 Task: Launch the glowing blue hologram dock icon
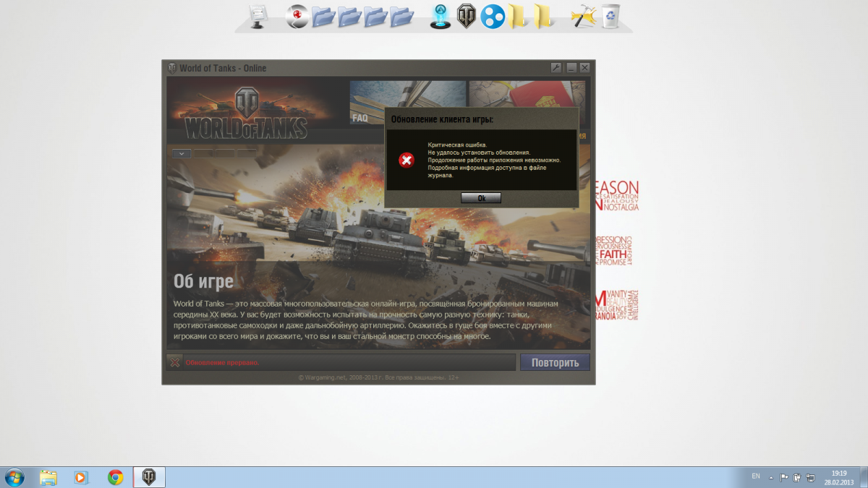(x=441, y=15)
